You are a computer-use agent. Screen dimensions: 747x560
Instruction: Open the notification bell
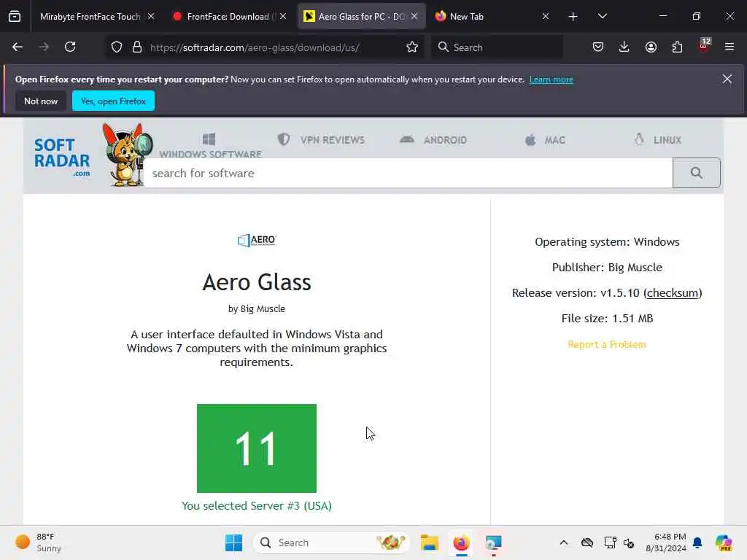click(x=697, y=542)
